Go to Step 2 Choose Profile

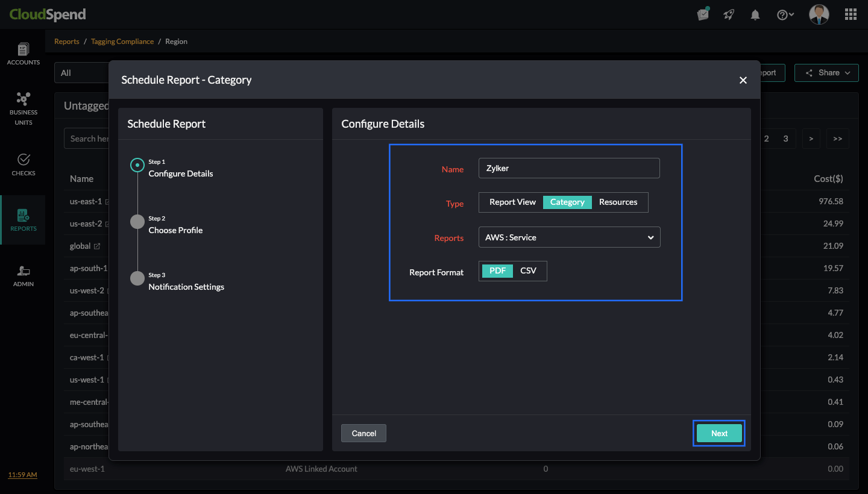coord(175,230)
